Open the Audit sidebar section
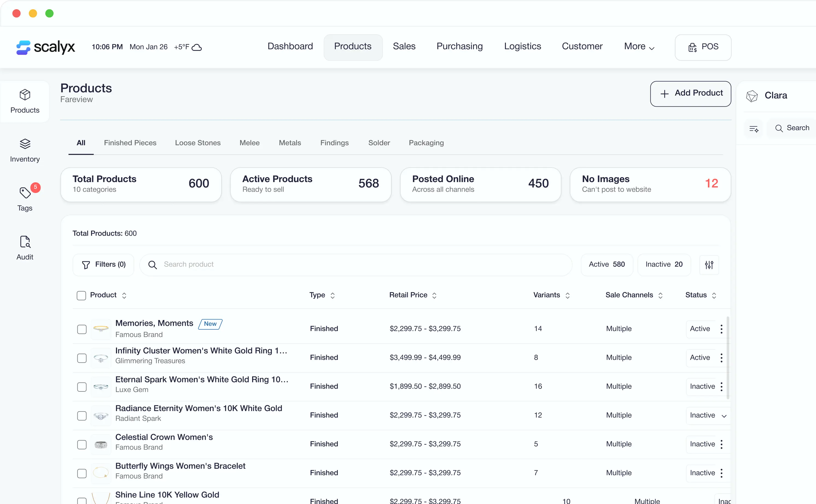 25,248
